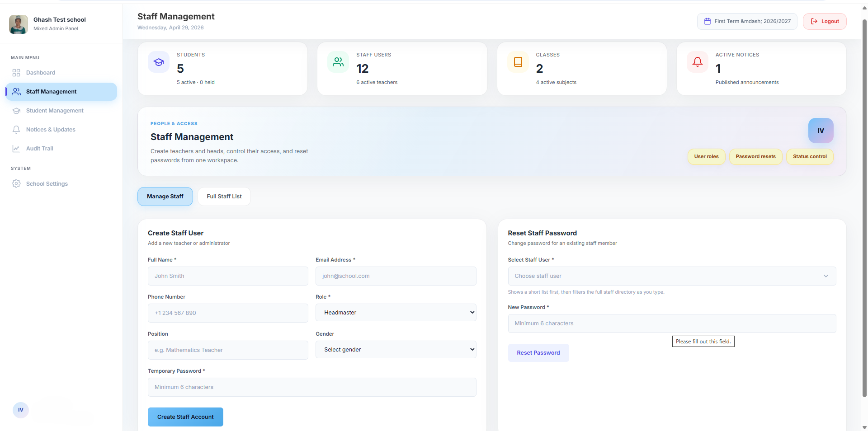Click the Audit Trail chart icon

pos(16,149)
